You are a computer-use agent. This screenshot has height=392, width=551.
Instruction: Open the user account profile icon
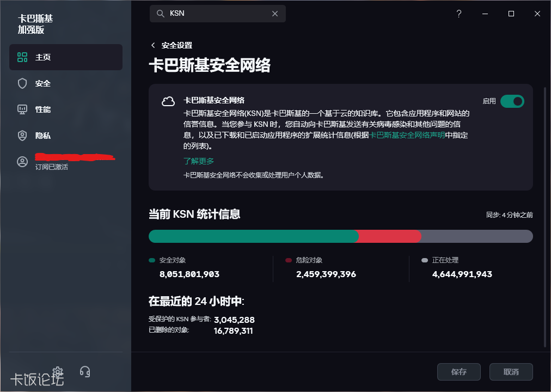coord(22,162)
